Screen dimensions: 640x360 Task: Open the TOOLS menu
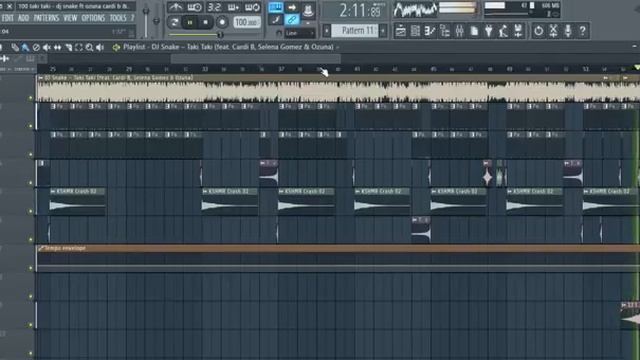(118, 18)
